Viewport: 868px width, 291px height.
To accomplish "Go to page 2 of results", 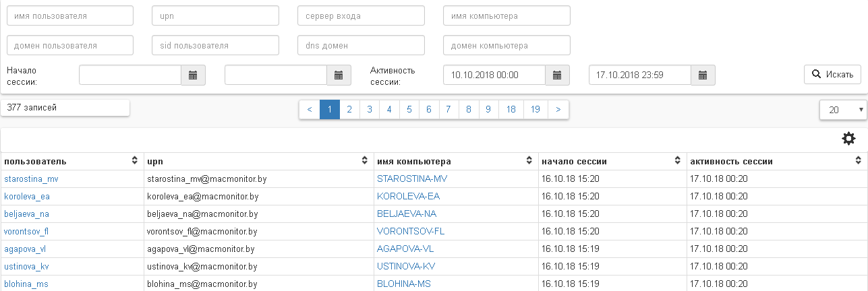I will pyautogui.click(x=349, y=110).
